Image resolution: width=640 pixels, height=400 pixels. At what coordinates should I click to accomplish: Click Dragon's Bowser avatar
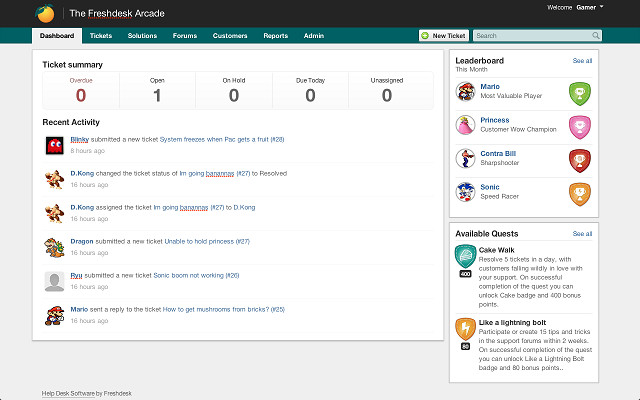[x=54, y=247]
